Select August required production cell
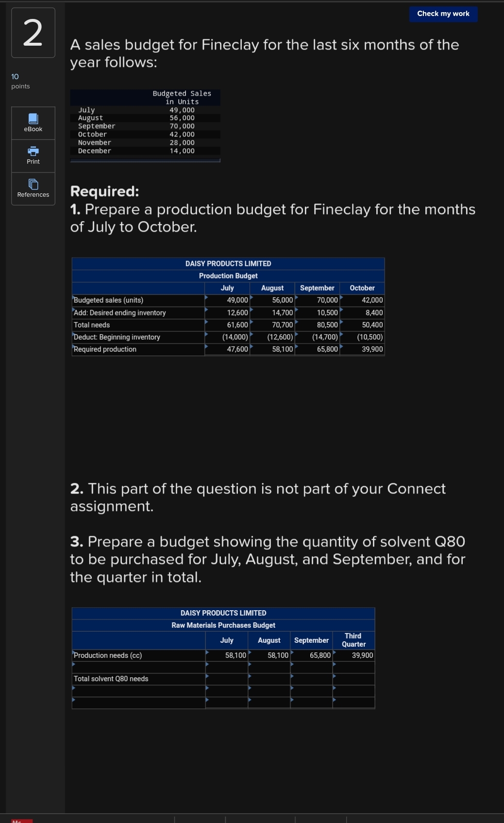Image resolution: width=504 pixels, height=823 pixels. (272, 349)
